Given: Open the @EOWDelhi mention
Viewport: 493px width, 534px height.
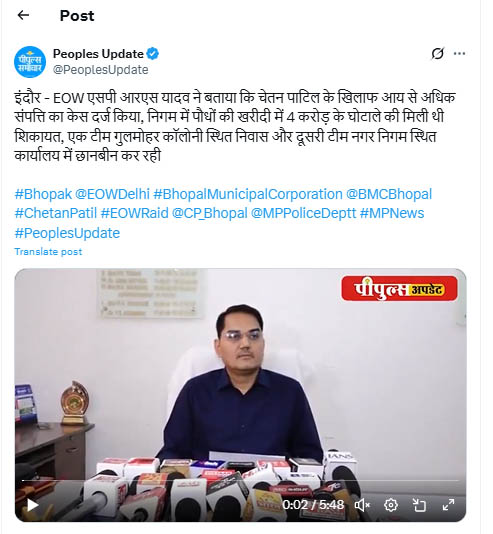Looking at the screenshot, I should point(112,194).
